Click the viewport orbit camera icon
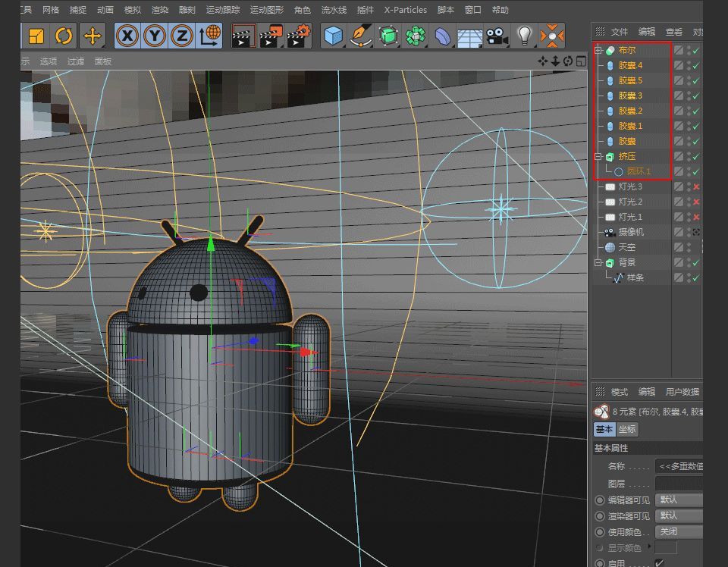 click(x=568, y=61)
